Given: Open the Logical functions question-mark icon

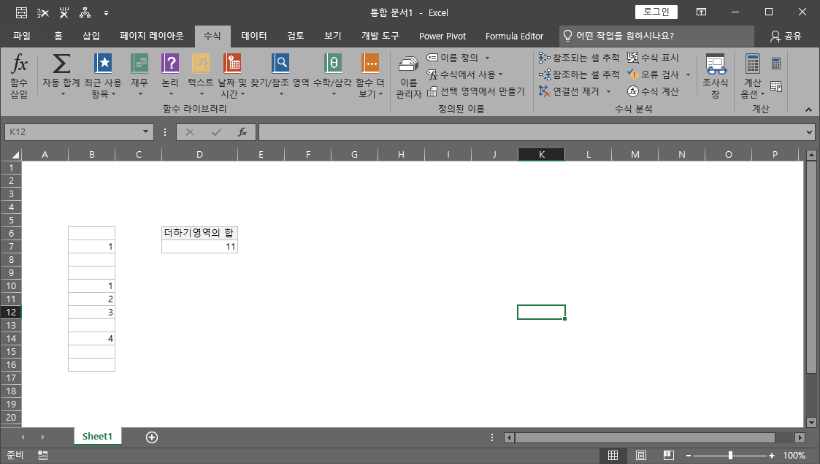Looking at the screenshot, I should 170,64.
